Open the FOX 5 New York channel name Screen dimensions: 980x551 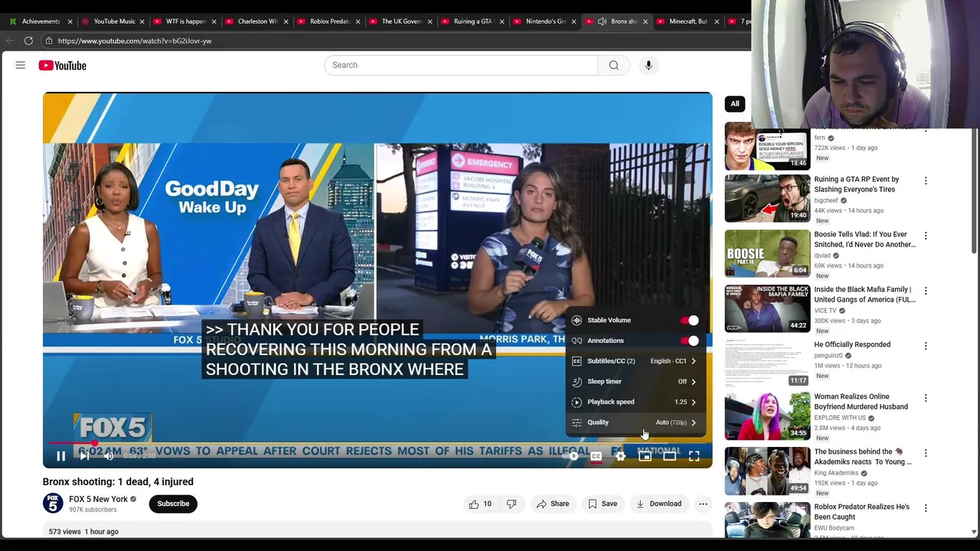[99, 499]
